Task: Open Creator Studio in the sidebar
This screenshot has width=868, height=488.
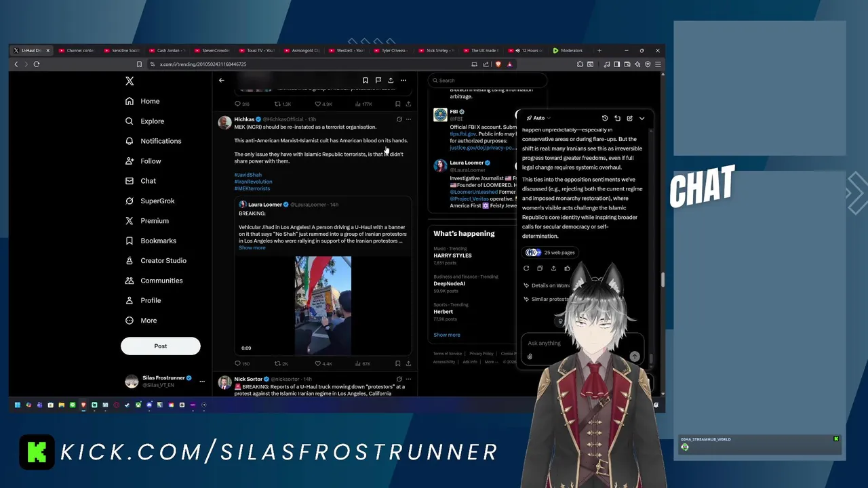Action: pos(156,260)
